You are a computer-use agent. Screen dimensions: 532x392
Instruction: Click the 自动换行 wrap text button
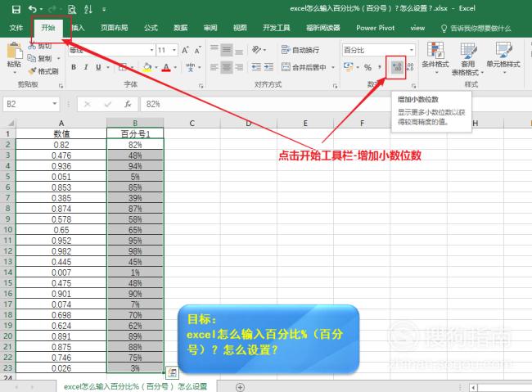tap(300, 50)
